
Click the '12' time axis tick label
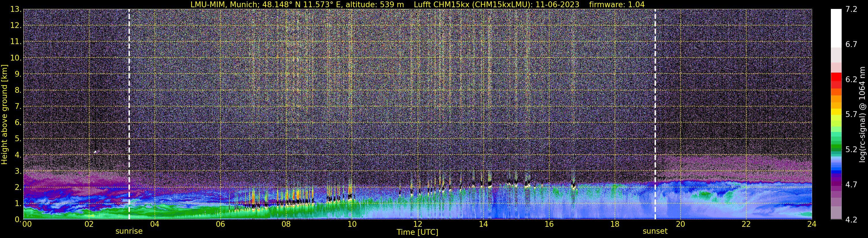click(417, 224)
